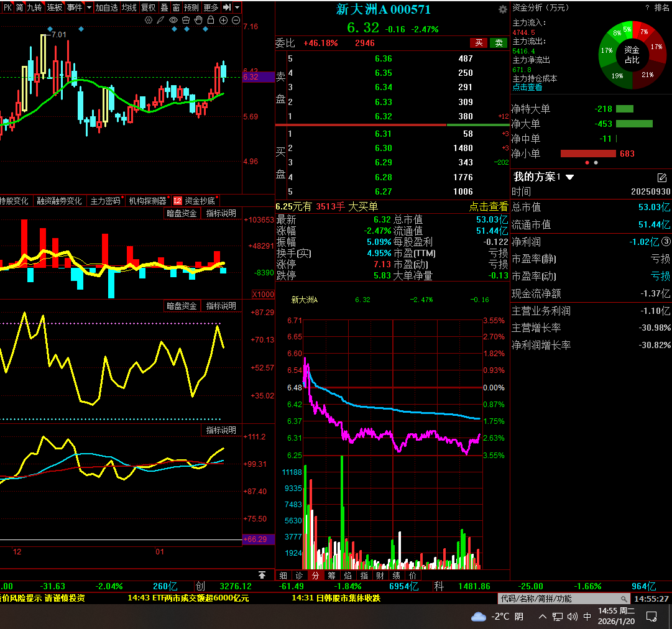Click the arrow-to-bar icon in toolbar
This screenshot has height=629, width=672.
coord(227,7)
